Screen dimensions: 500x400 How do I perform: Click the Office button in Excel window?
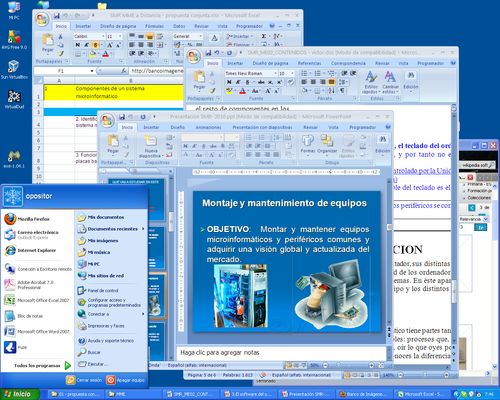[x=42, y=19]
